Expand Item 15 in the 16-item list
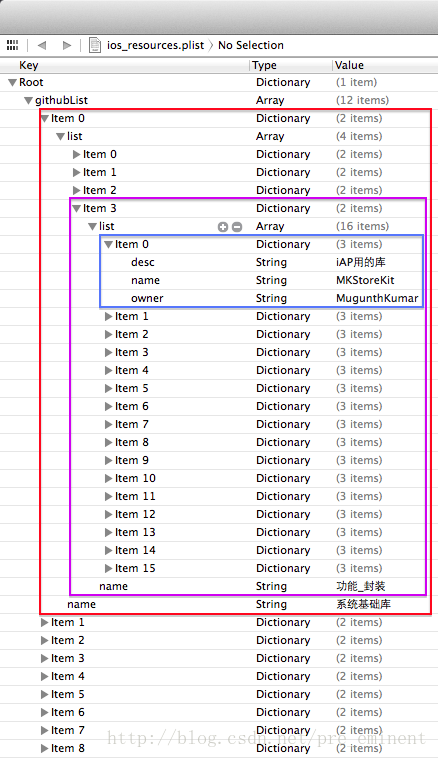The width and height of the screenshot is (438, 758). 108,568
